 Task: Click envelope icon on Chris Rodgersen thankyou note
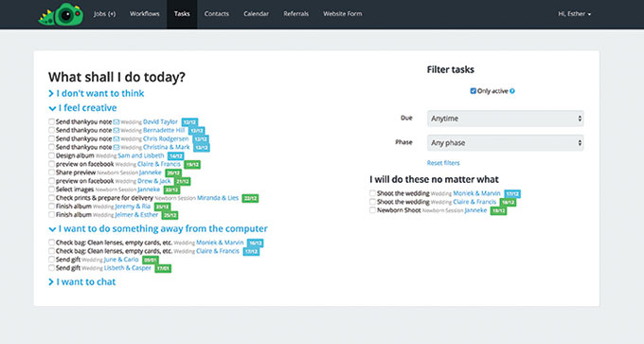116,139
